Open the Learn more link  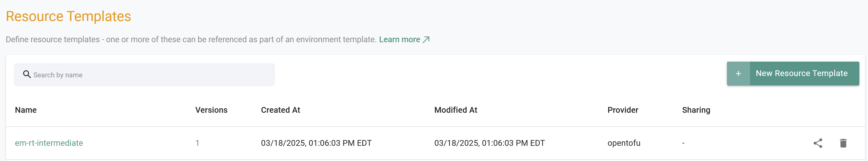[x=399, y=40]
